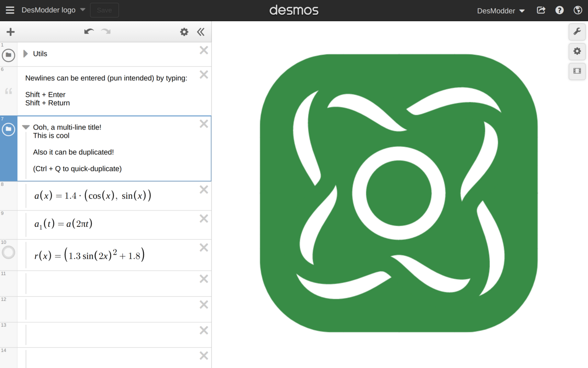Delete the Newlines note
588x368 pixels.
coord(204,75)
